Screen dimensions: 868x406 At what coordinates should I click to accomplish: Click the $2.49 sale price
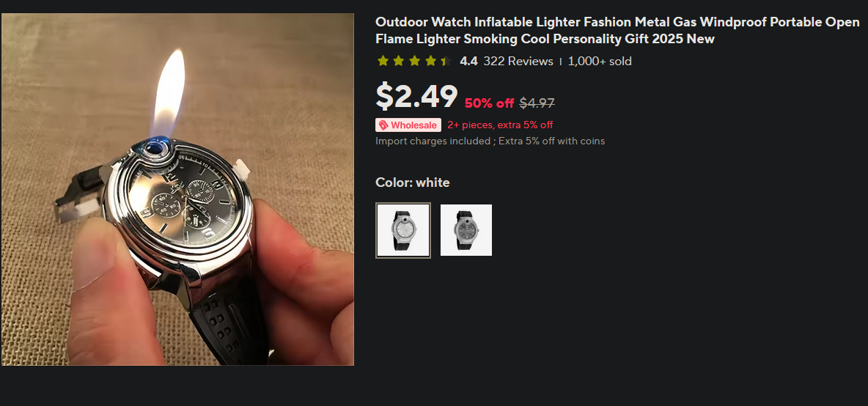(417, 96)
